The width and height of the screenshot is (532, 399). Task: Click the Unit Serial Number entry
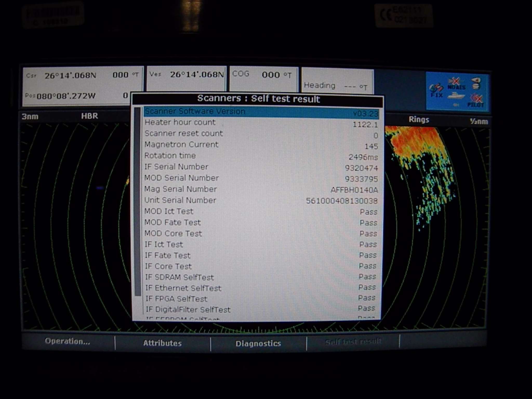click(x=261, y=201)
